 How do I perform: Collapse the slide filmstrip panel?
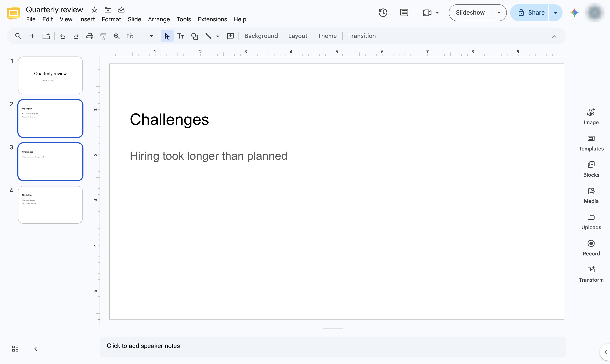(x=36, y=349)
